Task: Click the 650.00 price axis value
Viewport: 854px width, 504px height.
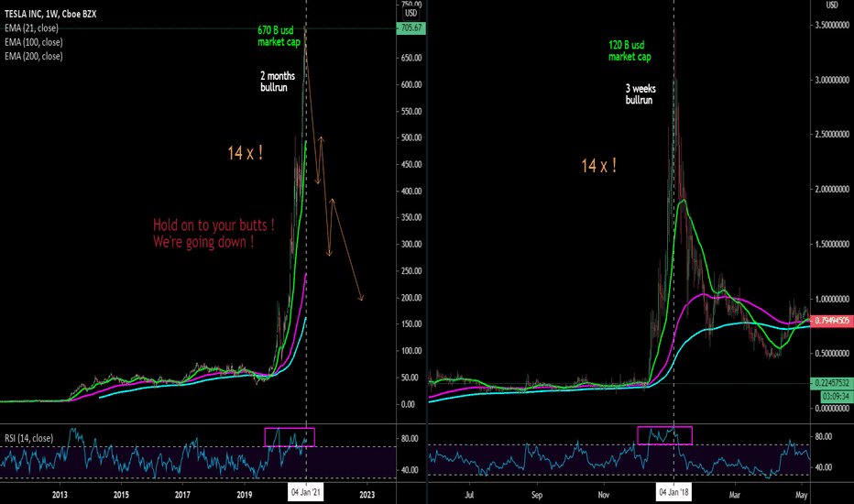Action: (411, 58)
